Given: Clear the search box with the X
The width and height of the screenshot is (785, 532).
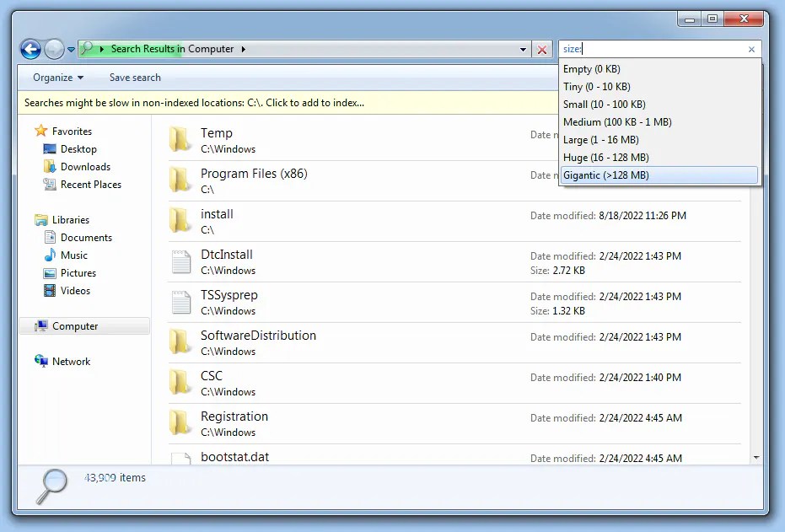Looking at the screenshot, I should click(x=750, y=49).
